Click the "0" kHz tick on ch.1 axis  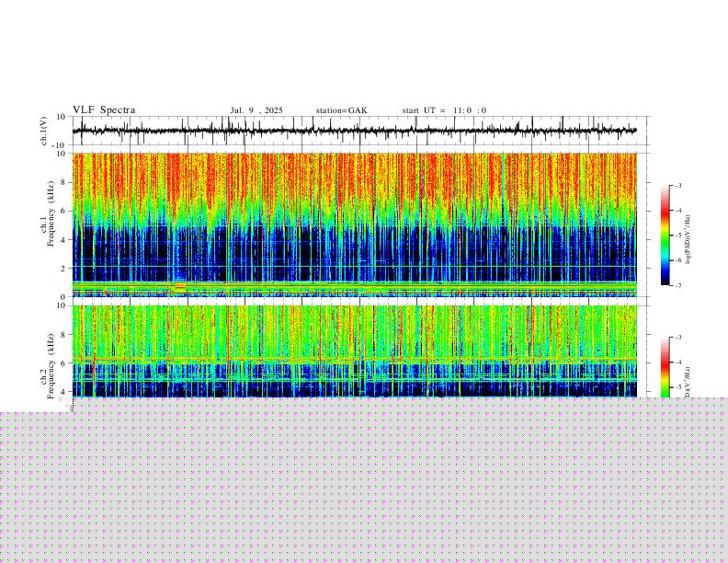pyautogui.click(x=63, y=296)
